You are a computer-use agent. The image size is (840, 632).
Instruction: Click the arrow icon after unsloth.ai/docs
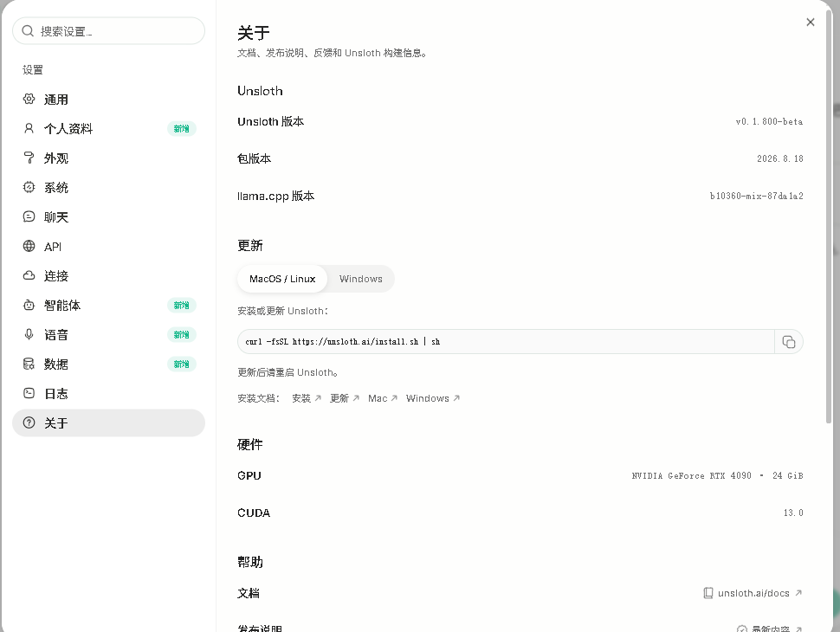pyautogui.click(x=798, y=593)
